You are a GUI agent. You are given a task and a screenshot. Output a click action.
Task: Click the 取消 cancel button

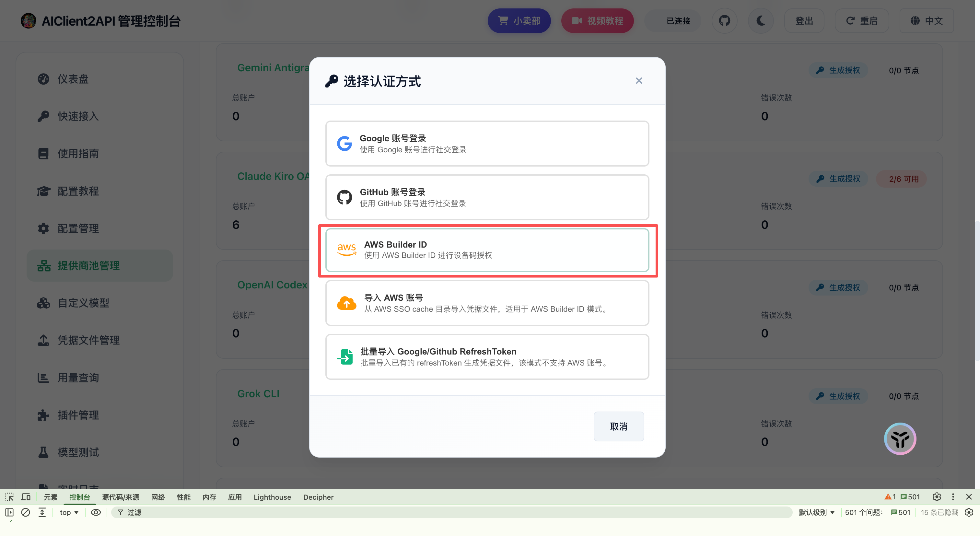point(619,426)
